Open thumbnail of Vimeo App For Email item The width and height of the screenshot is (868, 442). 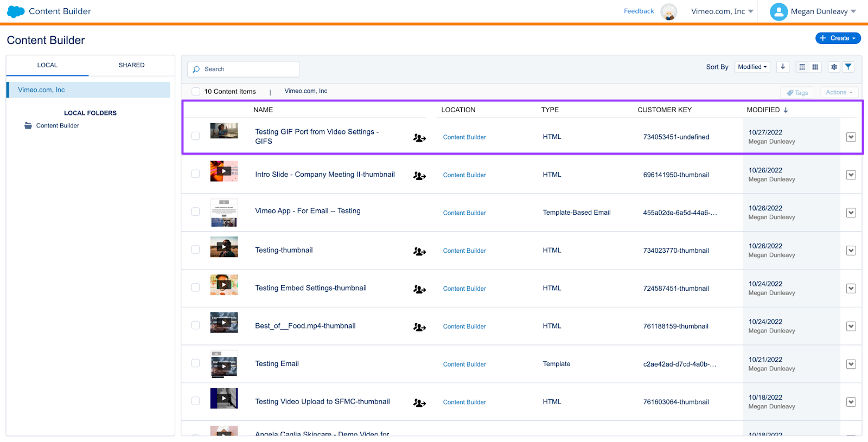tap(224, 212)
